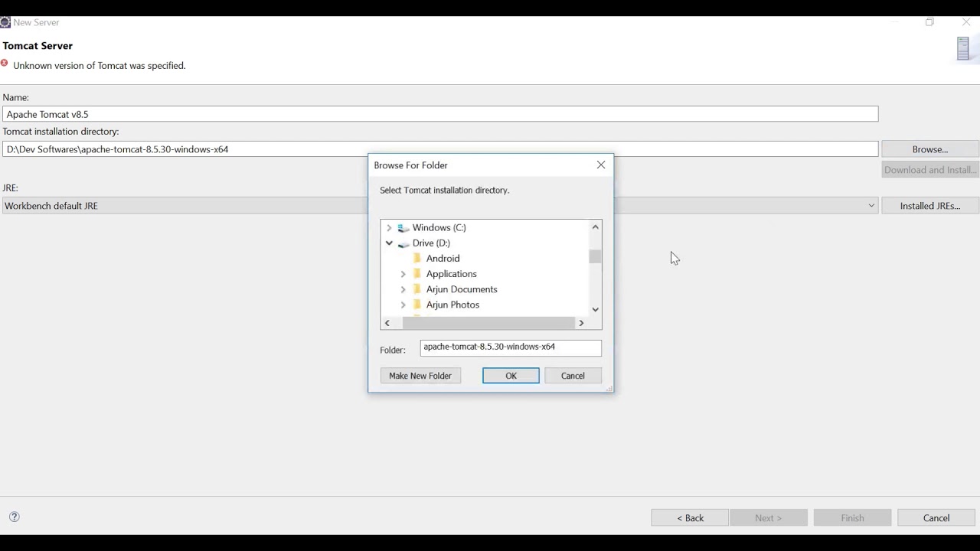Click Make New Folder button

click(420, 376)
